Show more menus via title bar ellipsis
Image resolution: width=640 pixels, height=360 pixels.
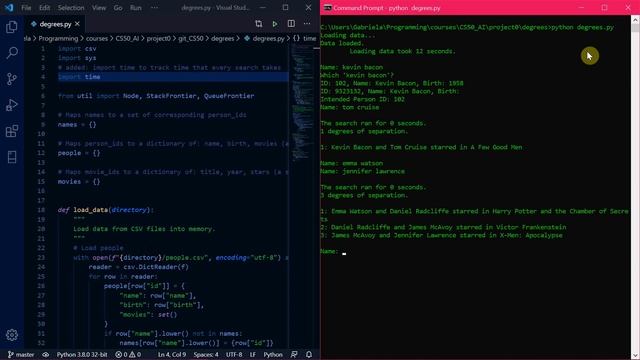tap(154, 8)
